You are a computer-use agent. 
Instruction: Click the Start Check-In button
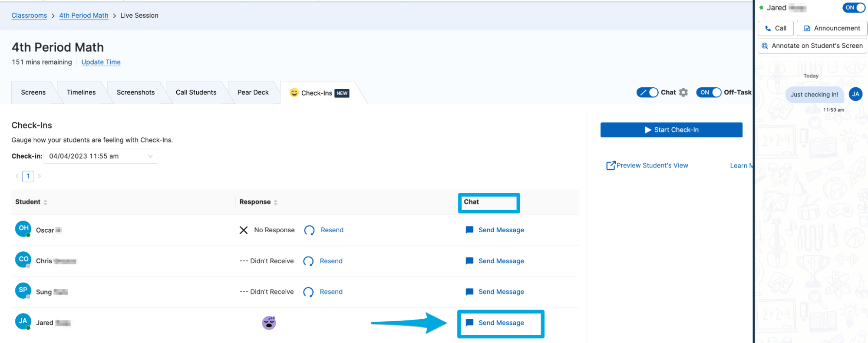[x=671, y=130]
